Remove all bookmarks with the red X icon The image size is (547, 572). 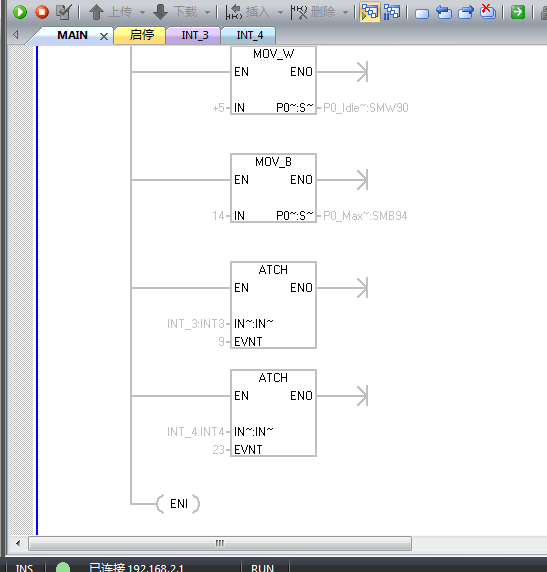(488, 11)
